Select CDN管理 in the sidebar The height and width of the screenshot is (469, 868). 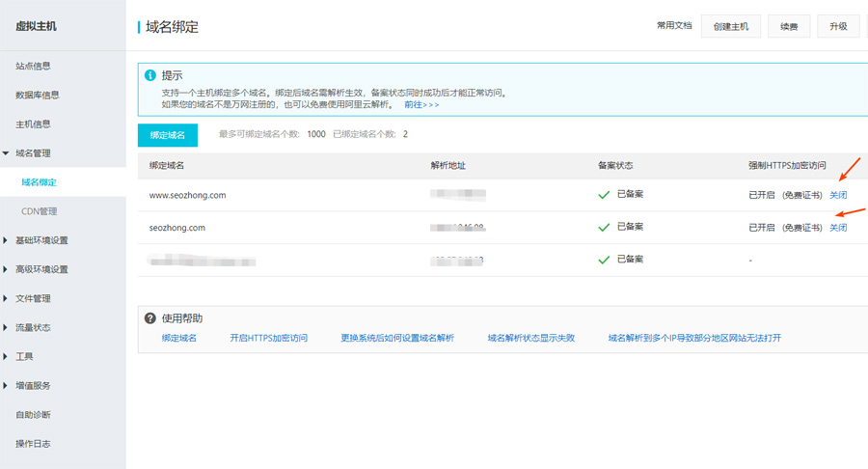click(x=40, y=211)
